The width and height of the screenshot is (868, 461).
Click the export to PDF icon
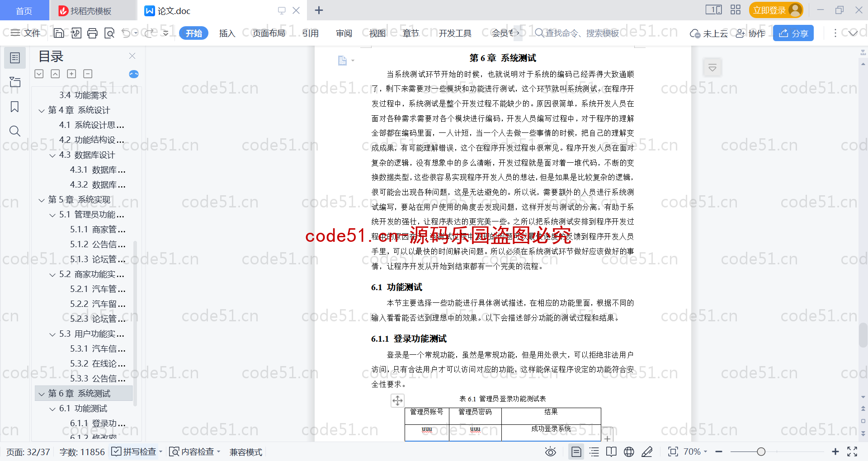[x=75, y=33]
